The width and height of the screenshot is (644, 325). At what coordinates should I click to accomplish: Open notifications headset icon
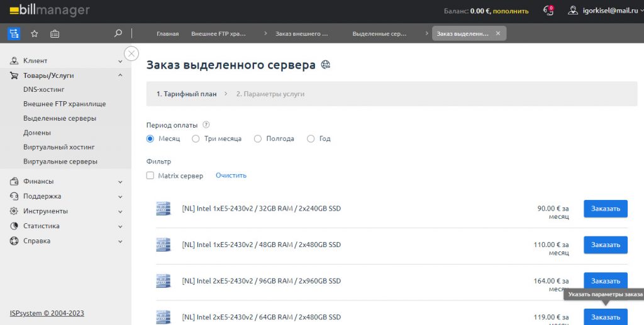[548, 11]
